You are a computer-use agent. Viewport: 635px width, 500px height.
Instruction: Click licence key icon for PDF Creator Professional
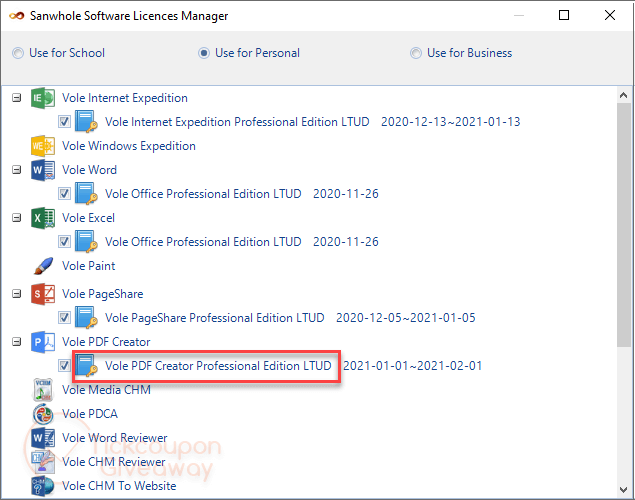(x=86, y=366)
